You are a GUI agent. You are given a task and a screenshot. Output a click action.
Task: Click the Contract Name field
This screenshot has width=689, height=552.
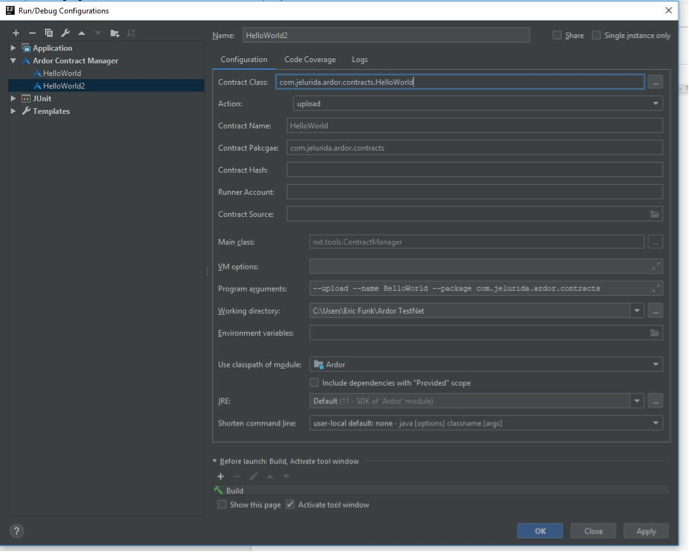pyautogui.click(x=475, y=126)
